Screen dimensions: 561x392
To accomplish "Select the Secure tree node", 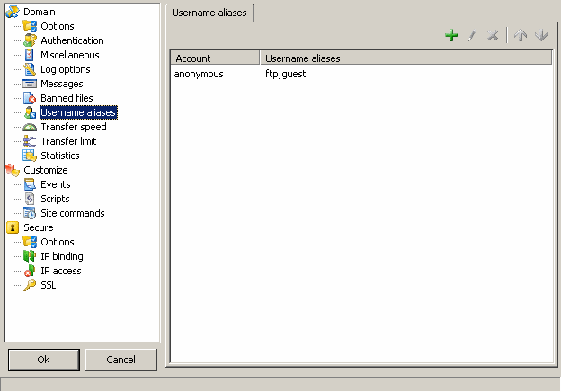I will pos(39,227).
